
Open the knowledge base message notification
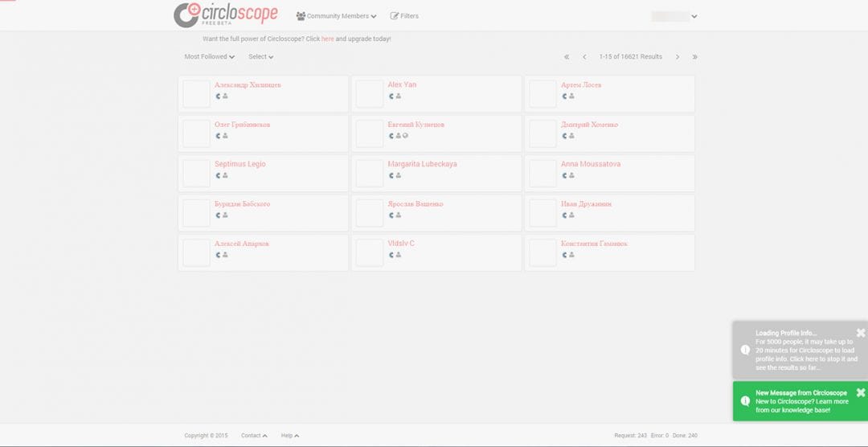click(x=801, y=401)
